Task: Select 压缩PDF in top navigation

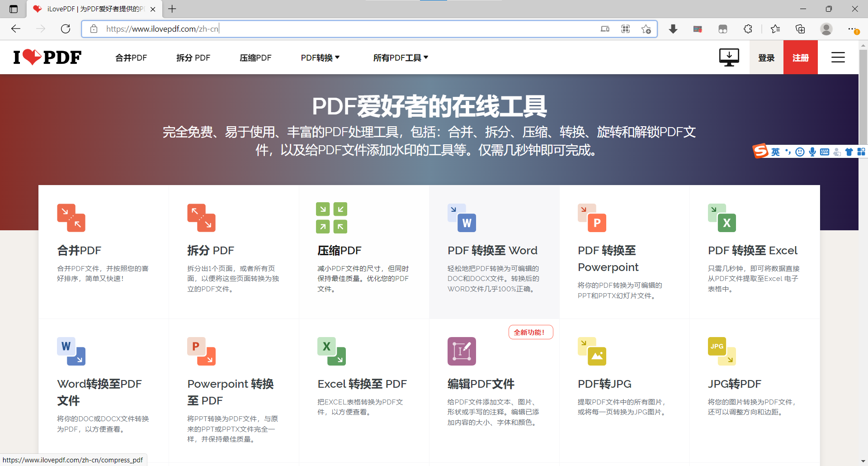Action: point(255,57)
